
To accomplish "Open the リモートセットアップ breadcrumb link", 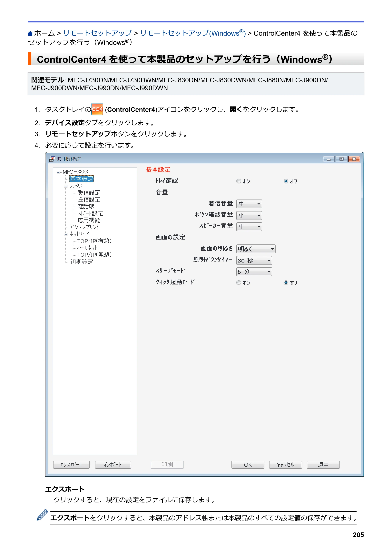I will [x=97, y=33].
